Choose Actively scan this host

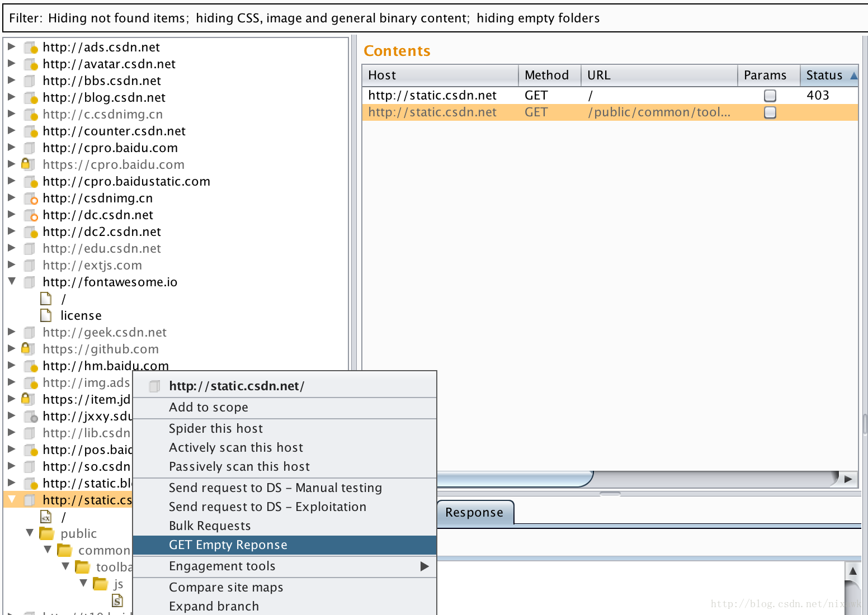coord(285,448)
